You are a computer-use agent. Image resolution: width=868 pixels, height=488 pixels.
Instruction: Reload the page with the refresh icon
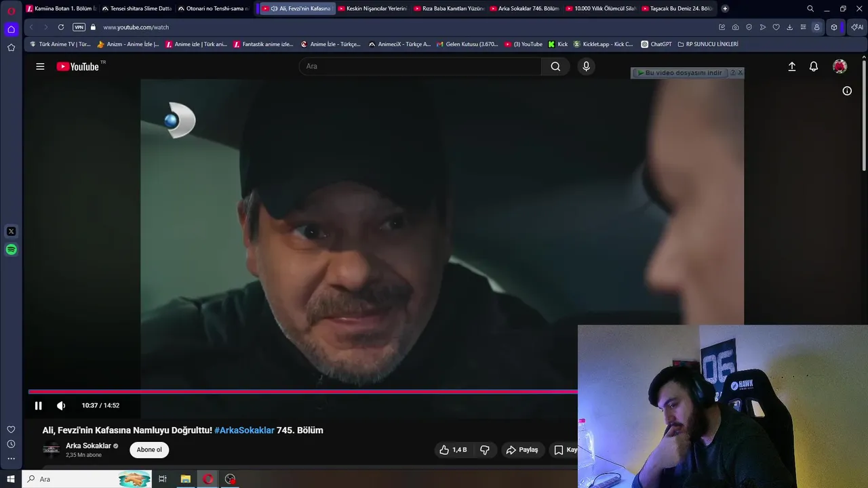pyautogui.click(x=61, y=27)
